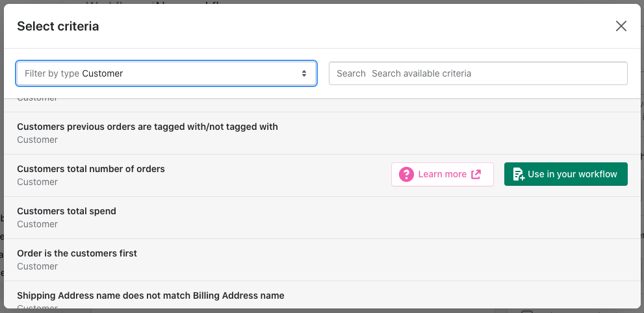This screenshot has width=644, height=313.
Task: Close the Select criteria dialog
Action: click(621, 26)
